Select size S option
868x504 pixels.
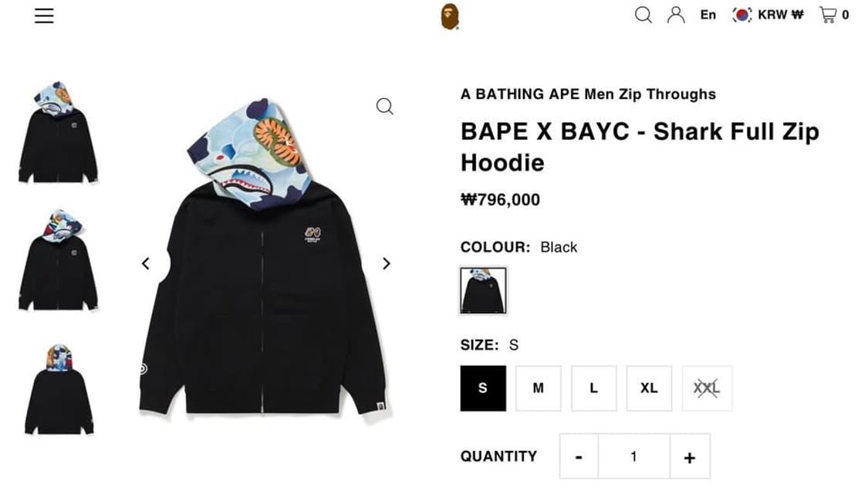(x=483, y=388)
